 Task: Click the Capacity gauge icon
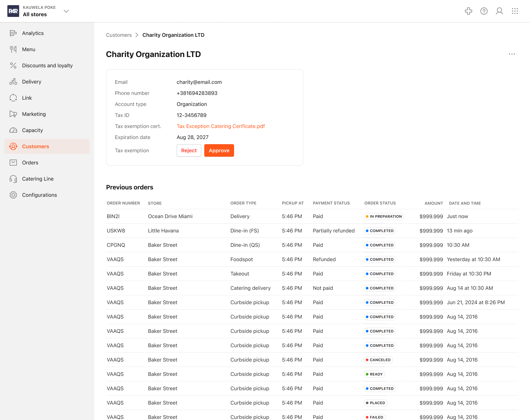click(x=13, y=130)
